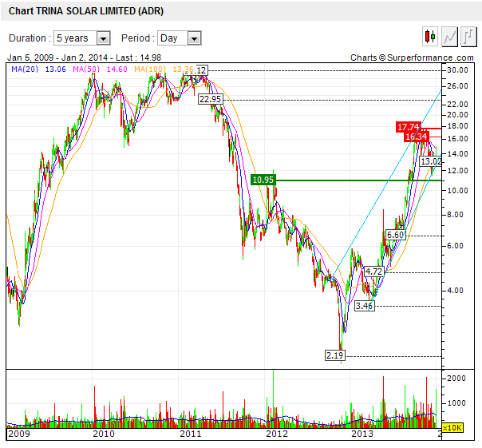Click the 4.72 price level label

(x=373, y=272)
